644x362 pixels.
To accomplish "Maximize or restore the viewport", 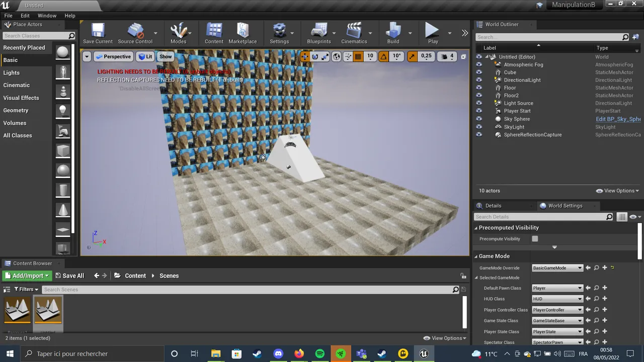I will tap(464, 56).
